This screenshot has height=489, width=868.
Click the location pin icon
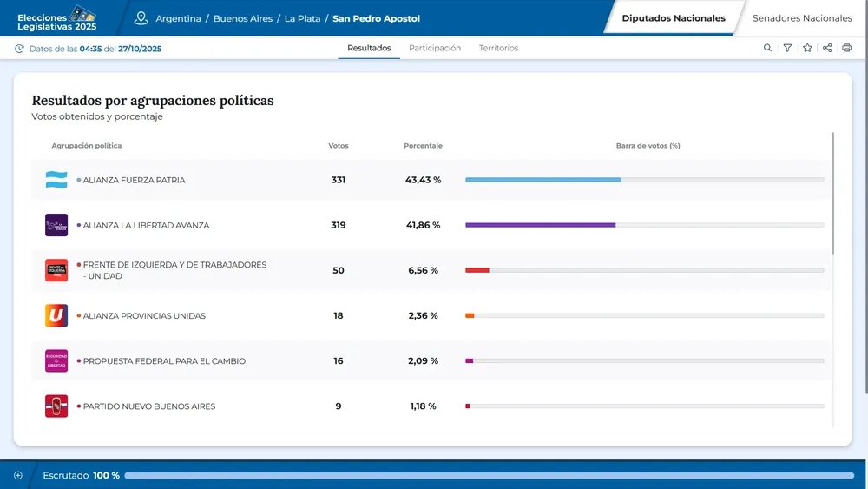141,18
